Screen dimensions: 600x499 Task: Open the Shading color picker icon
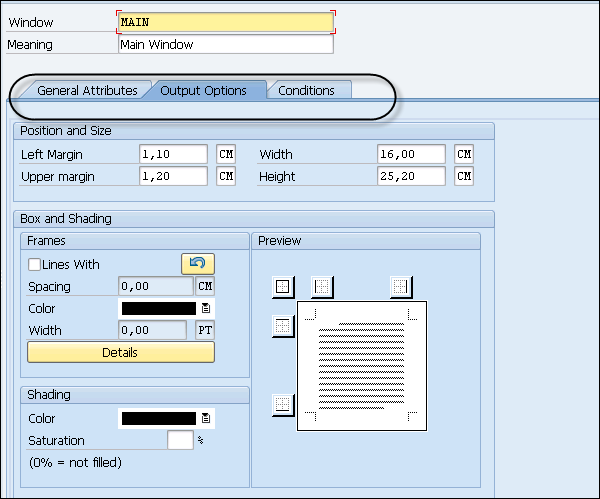pyautogui.click(x=206, y=419)
